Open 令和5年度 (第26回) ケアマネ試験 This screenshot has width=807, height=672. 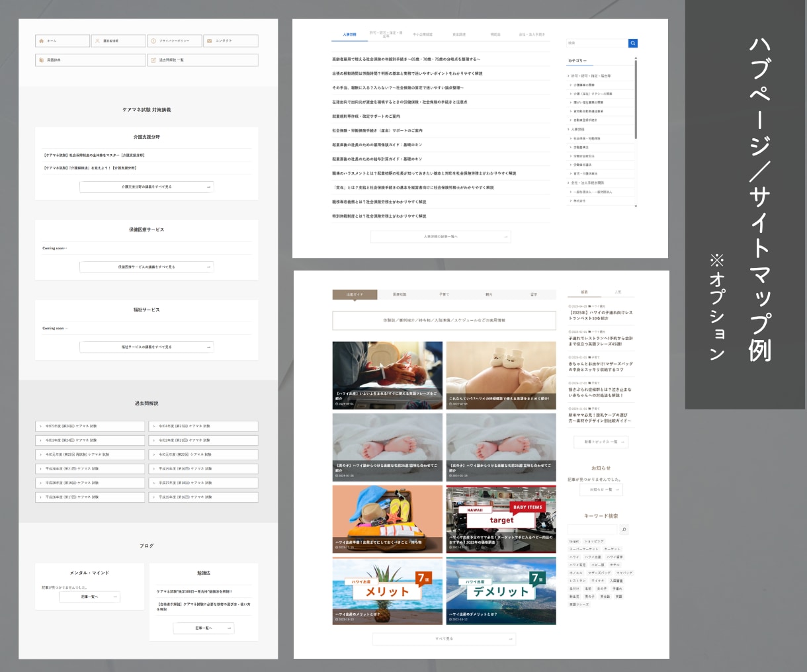point(90,427)
